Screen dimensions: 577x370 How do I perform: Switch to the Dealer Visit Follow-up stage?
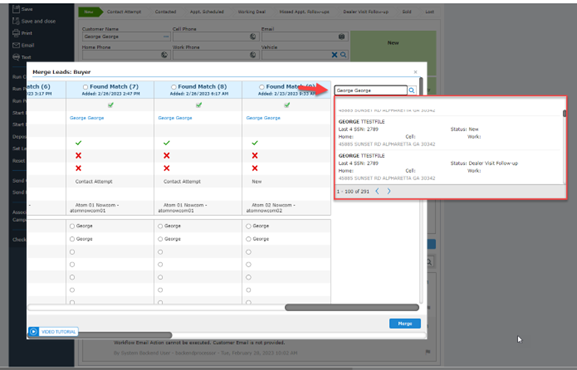[x=366, y=12]
